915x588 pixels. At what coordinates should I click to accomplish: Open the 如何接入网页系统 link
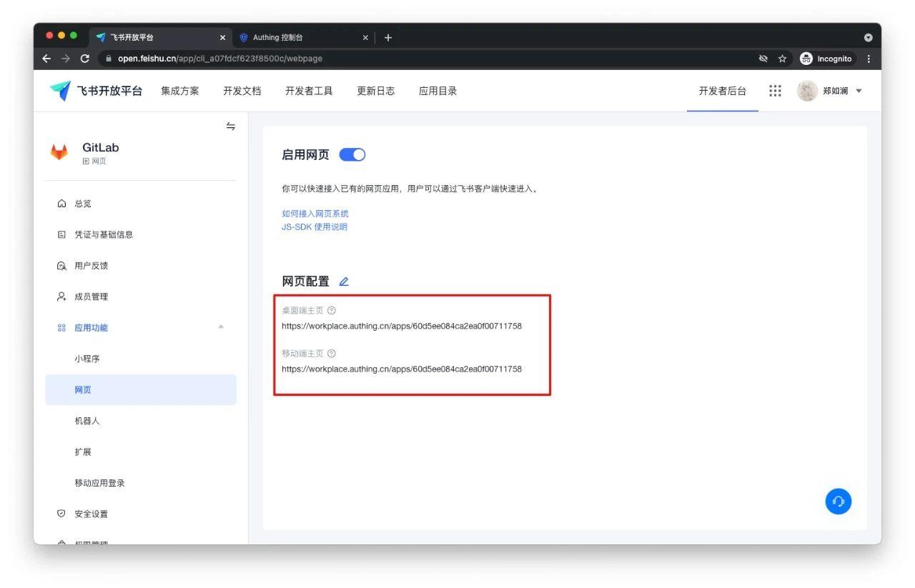315,214
